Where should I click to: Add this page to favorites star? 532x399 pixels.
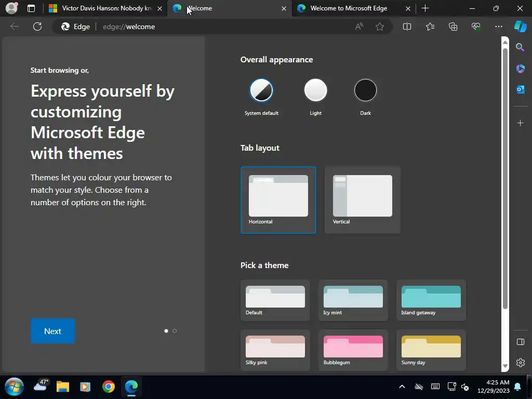380,26
